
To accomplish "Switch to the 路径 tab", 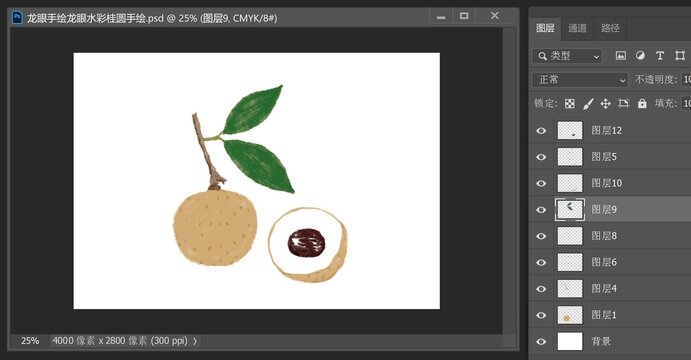I will coord(610,28).
